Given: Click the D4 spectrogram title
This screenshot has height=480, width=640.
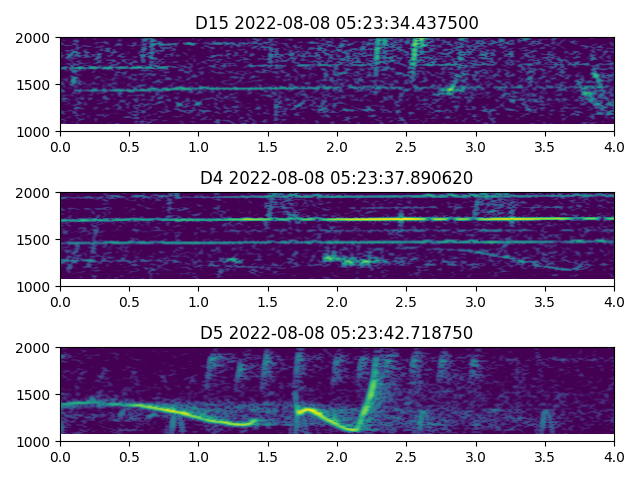Looking at the screenshot, I should [x=337, y=178].
